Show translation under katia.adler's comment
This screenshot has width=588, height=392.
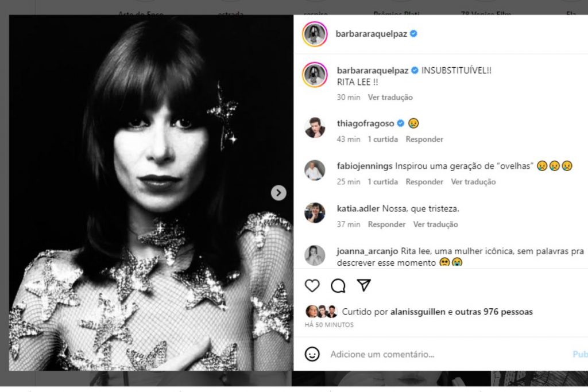click(x=435, y=224)
